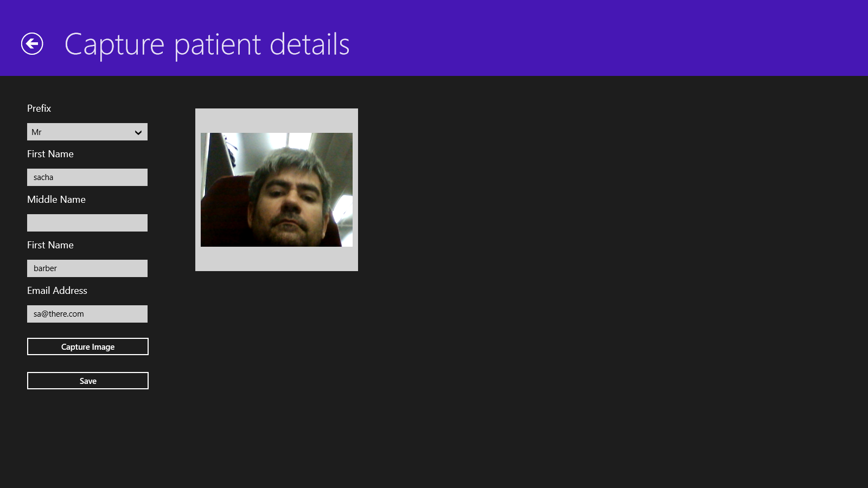Go back using the circled arrow icon
Image resolution: width=868 pixels, height=488 pixels.
(x=32, y=44)
